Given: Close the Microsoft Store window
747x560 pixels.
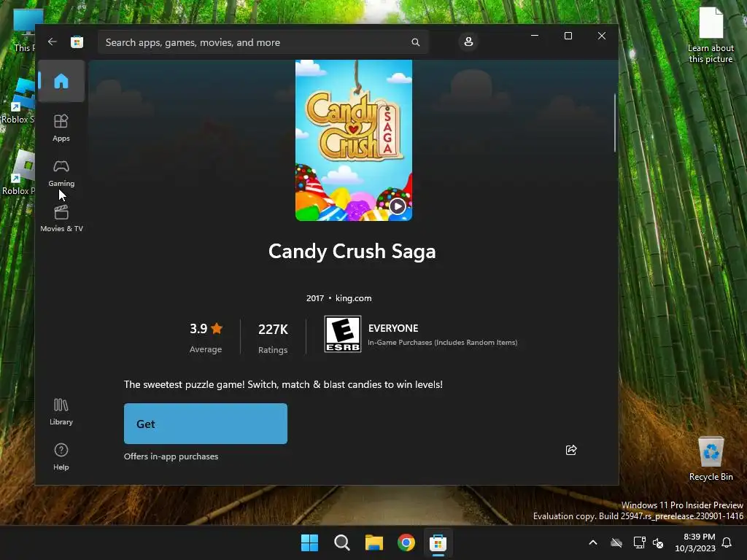Looking at the screenshot, I should 602,36.
